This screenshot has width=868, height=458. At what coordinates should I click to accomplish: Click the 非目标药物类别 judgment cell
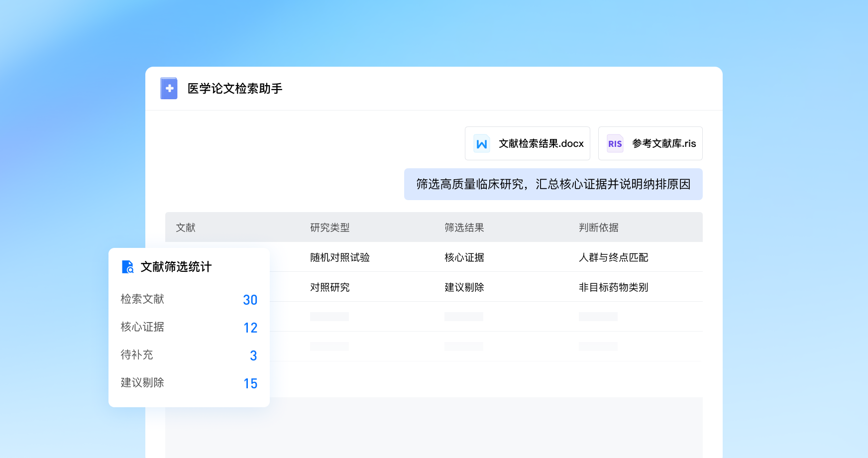[x=614, y=287]
